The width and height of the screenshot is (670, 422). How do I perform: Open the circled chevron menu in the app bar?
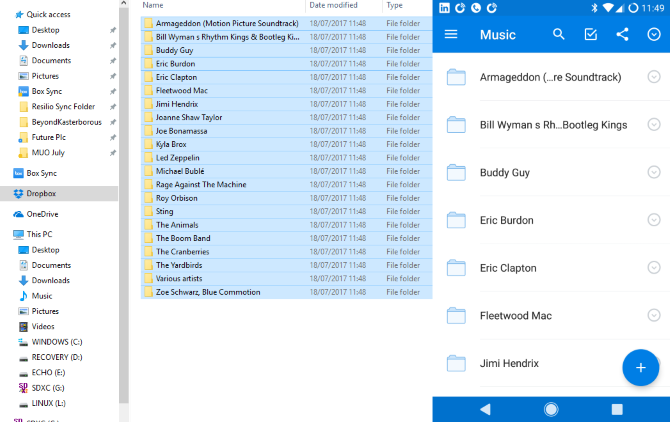point(654,35)
